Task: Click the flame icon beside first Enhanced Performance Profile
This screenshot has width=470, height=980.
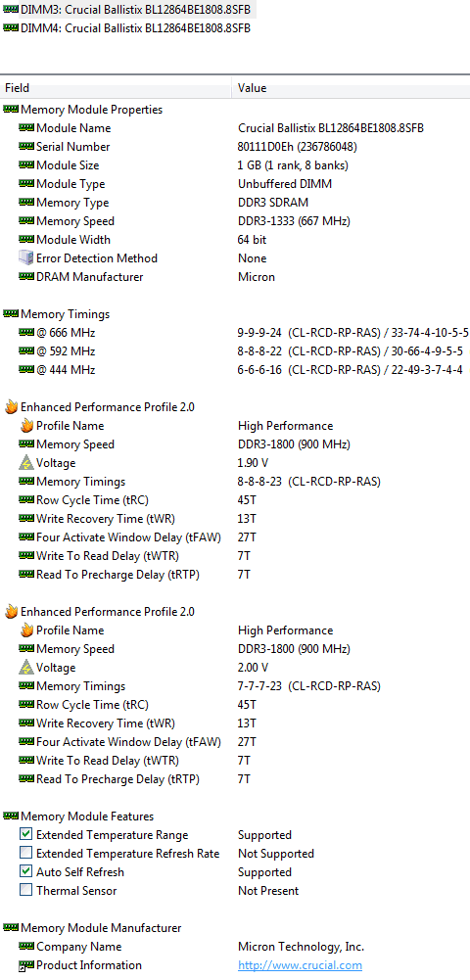Action: pos(11,407)
